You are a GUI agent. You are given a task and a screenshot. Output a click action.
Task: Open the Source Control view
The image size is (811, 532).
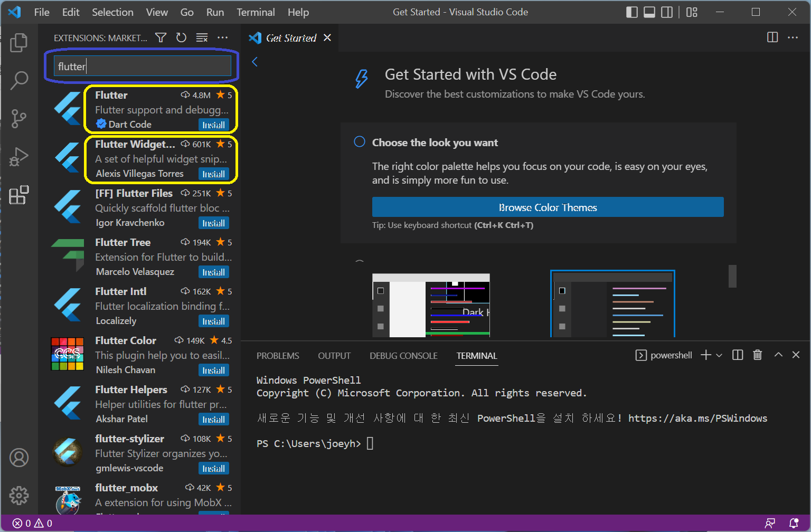coord(19,118)
